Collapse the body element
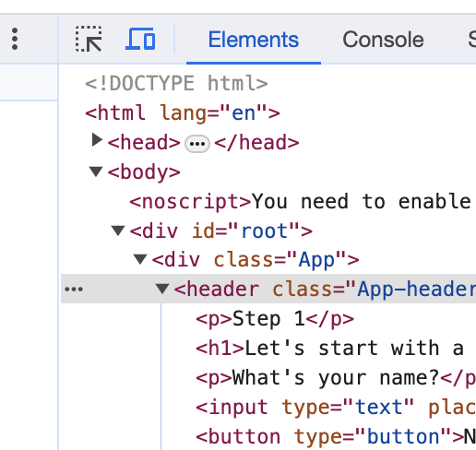The height and width of the screenshot is (450, 476). (x=96, y=172)
